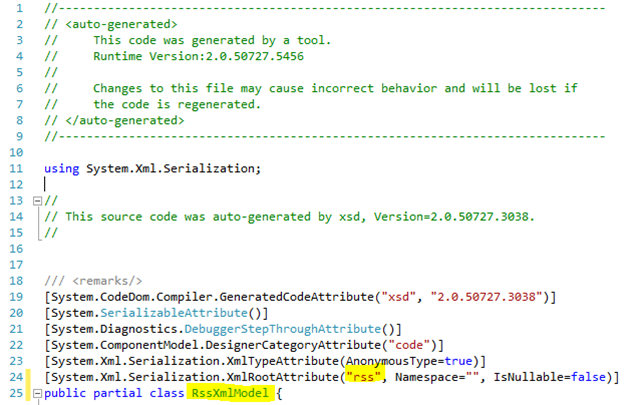The height and width of the screenshot is (405, 640).
Task: Click GeneratedCodeAttribute on line 19
Action: tap(297, 297)
